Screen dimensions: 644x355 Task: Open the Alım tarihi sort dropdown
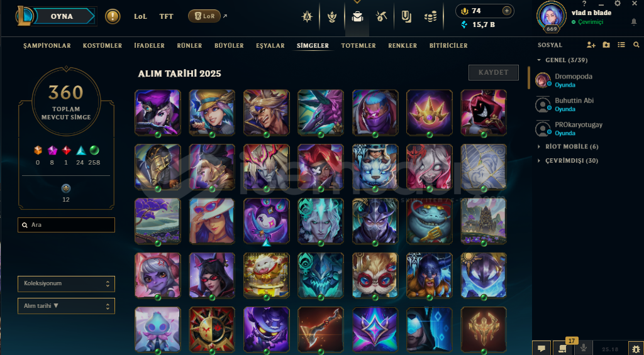[66, 306]
